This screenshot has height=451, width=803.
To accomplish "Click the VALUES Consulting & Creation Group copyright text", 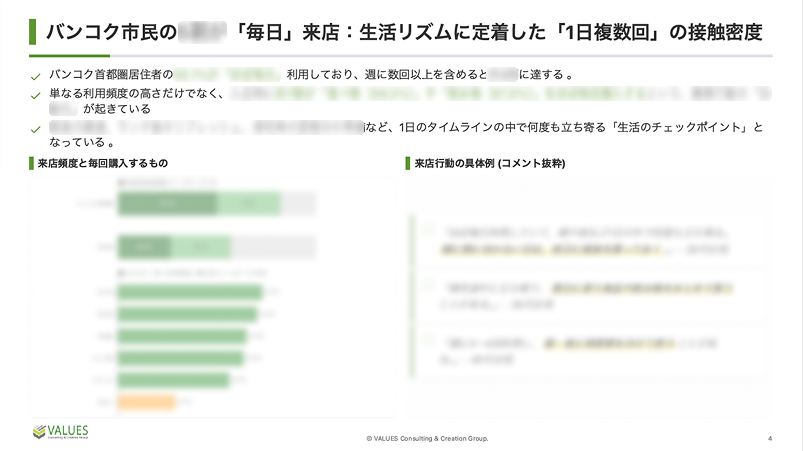I will point(427,438).
